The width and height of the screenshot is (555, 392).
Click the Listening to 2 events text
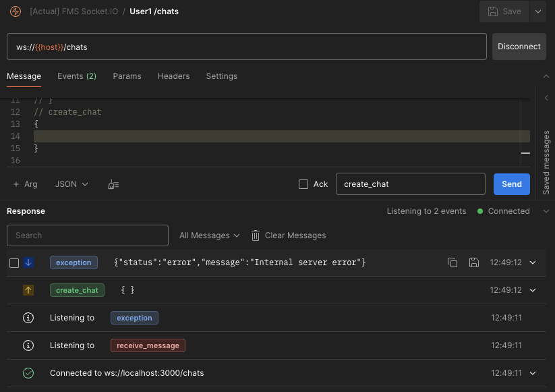(426, 211)
